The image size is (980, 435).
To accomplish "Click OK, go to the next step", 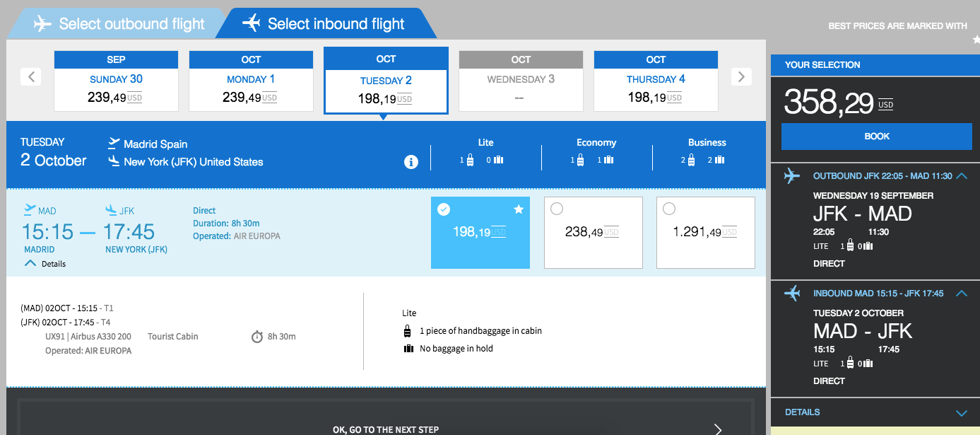I will click(386, 429).
